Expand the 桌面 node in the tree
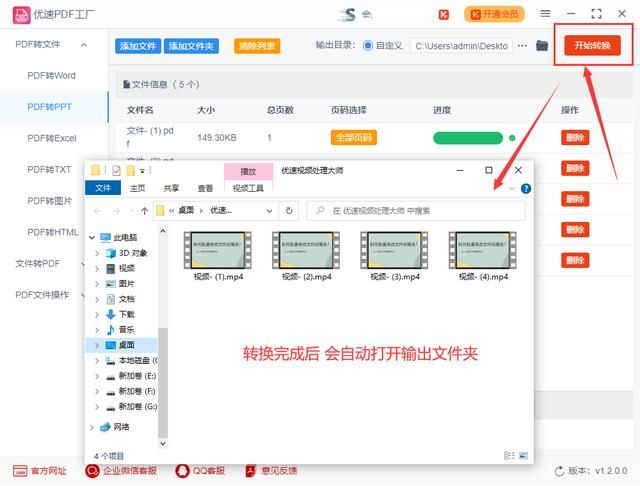Screen dimensions: 640x486 click(x=97, y=345)
